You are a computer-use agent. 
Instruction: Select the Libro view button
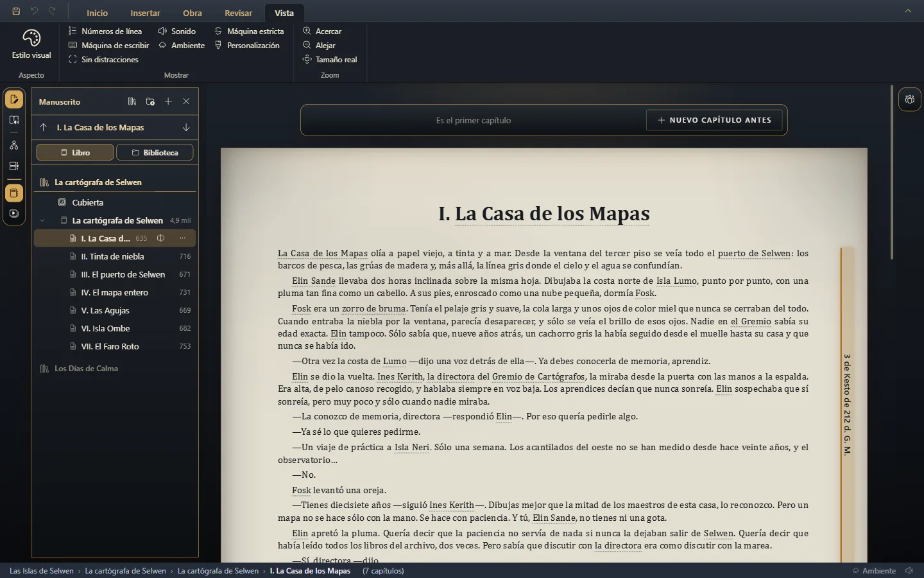click(x=75, y=152)
